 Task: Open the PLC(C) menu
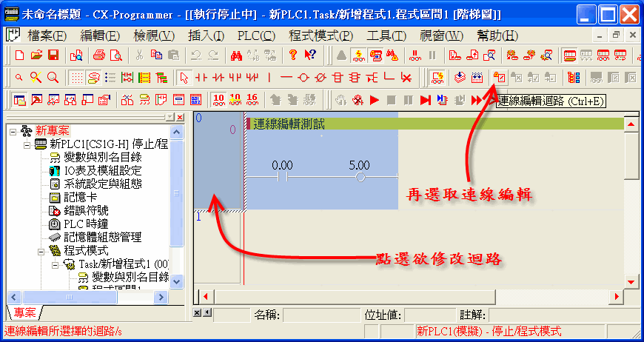[256, 36]
